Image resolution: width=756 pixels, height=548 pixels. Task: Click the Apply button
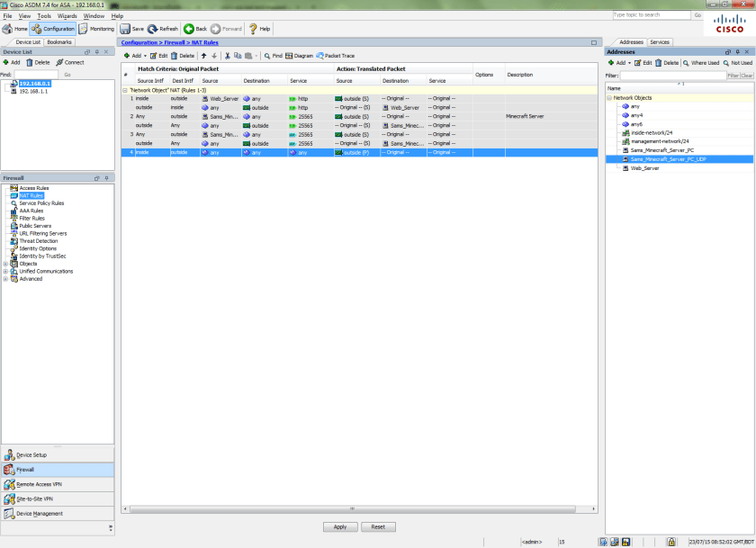pos(340,526)
